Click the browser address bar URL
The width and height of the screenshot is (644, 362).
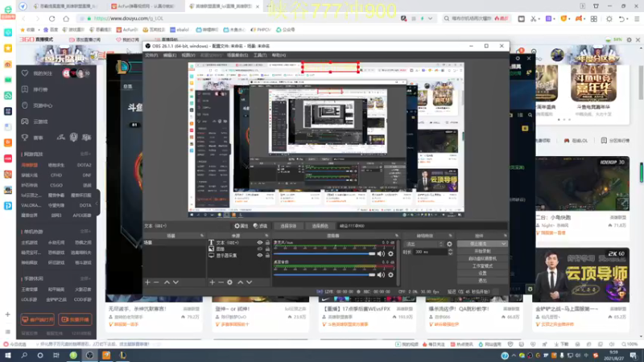[129, 19]
